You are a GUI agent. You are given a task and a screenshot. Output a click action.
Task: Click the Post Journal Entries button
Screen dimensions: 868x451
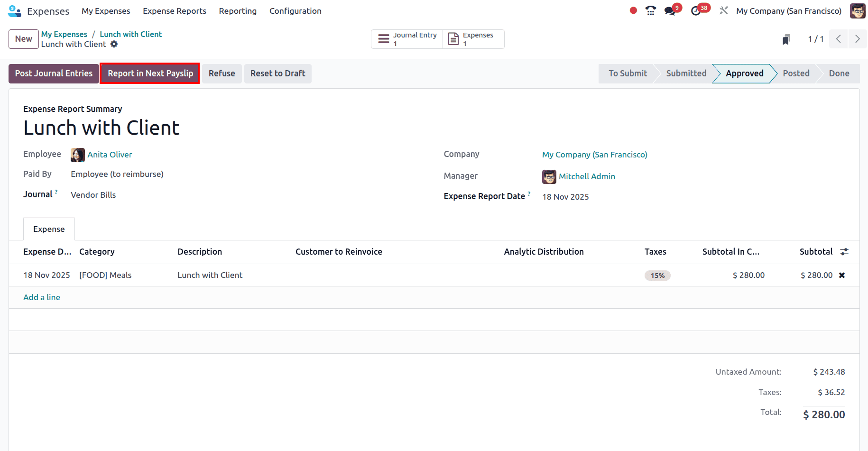(x=53, y=74)
